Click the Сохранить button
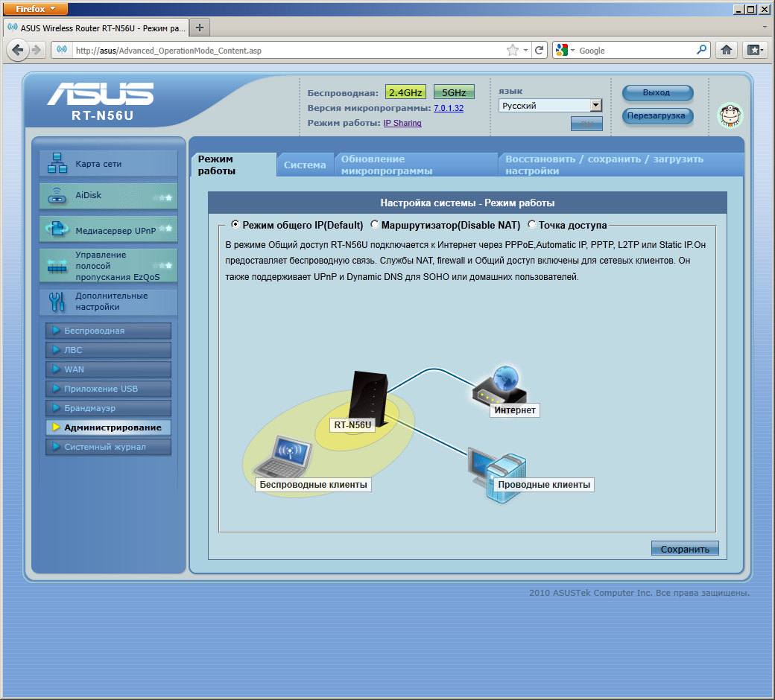The image size is (775, 700). [685, 549]
